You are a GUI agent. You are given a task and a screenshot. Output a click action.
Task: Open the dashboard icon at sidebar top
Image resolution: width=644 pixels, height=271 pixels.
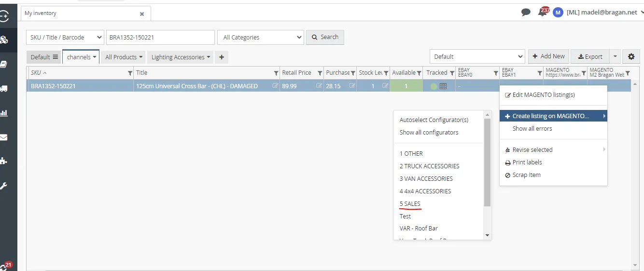point(3,16)
